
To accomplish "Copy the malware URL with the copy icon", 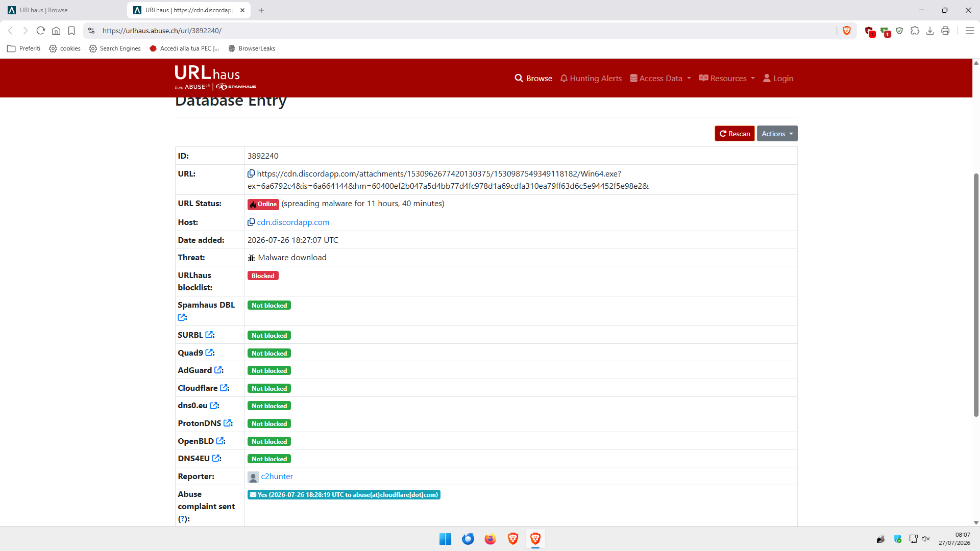I will (251, 173).
